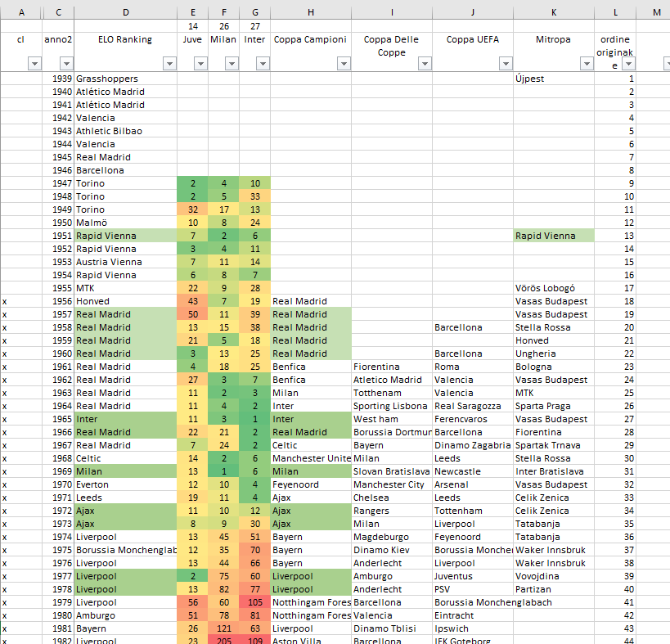Select the Sporting Lisbona cell
Screen dimensions: 670x644
click(392, 406)
